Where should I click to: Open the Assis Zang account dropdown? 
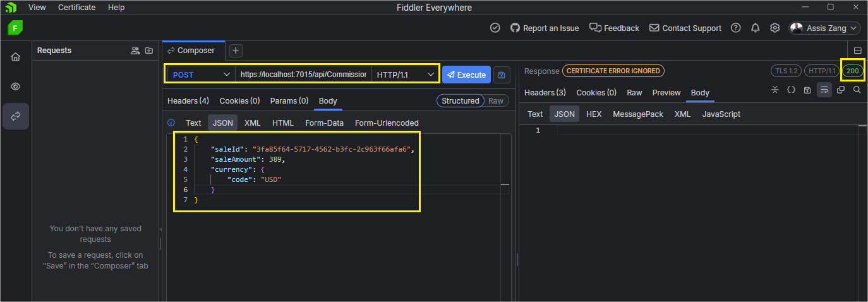[824, 28]
